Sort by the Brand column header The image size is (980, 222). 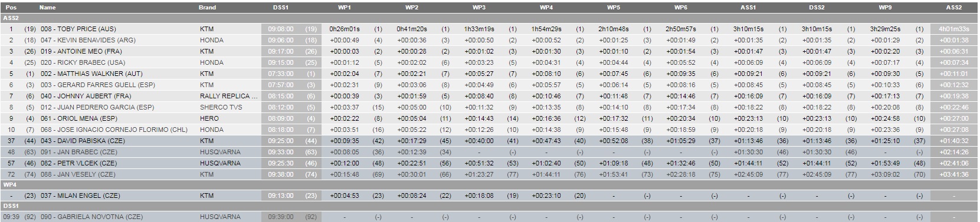pos(208,8)
